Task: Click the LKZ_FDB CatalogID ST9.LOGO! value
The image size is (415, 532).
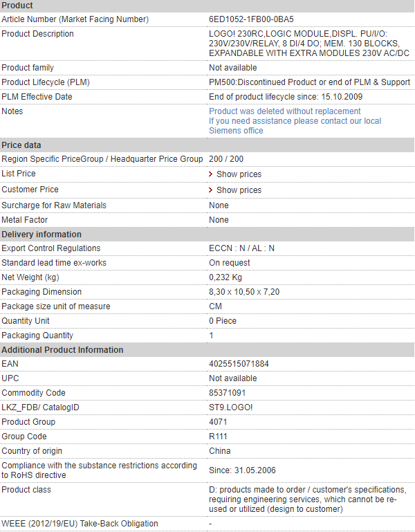Action: (x=231, y=407)
